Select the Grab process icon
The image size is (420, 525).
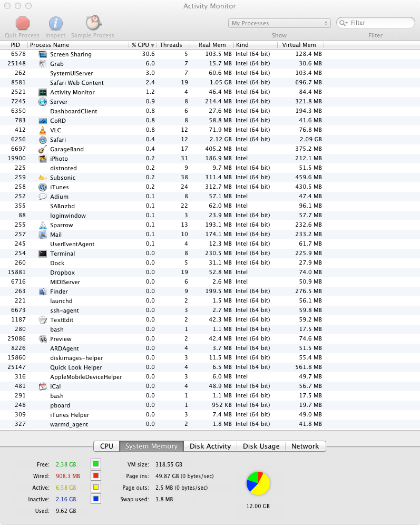pos(43,64)
